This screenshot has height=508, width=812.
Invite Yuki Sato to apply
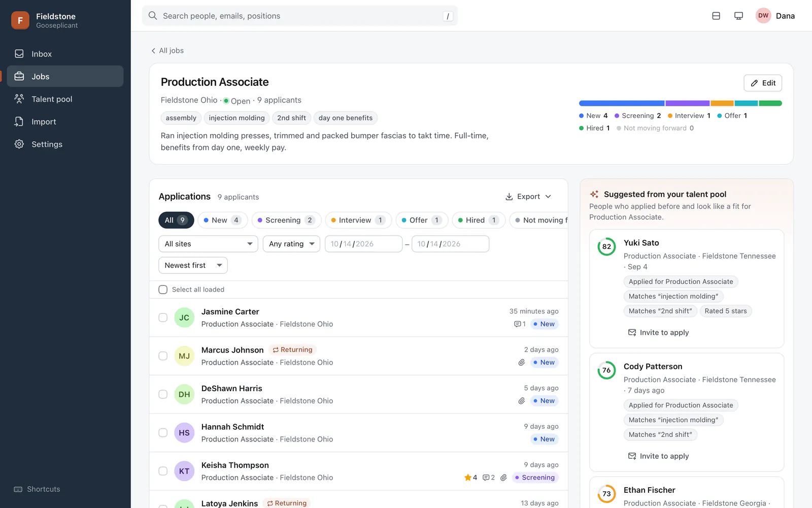point(658,333)
